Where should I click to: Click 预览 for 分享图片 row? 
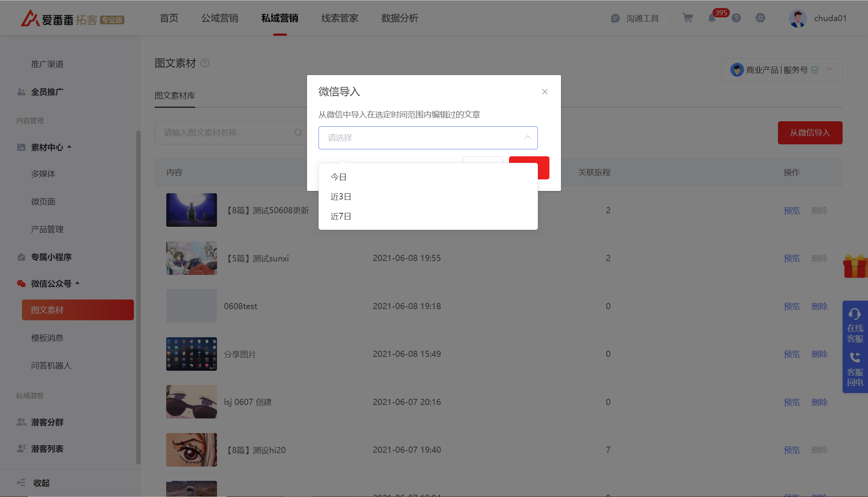point(791,354)
